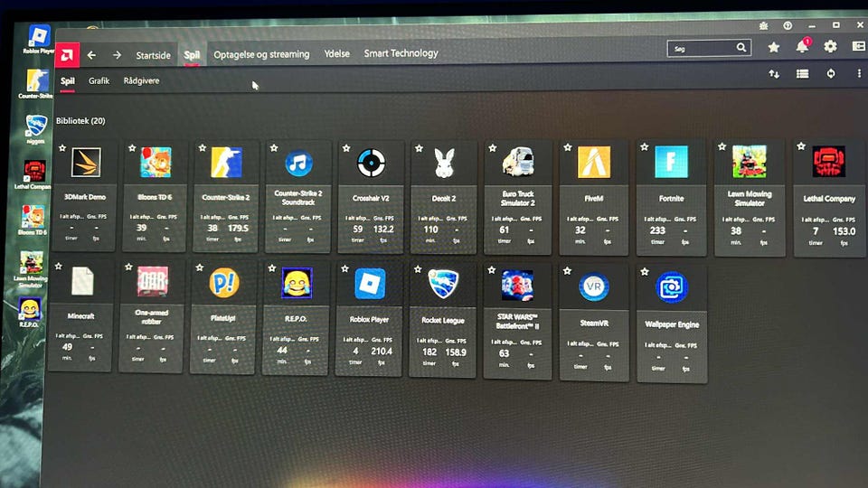Open Euro Truck Simulator 2 icon
Viewport: 868px width, 488px height.
point(517,162)
